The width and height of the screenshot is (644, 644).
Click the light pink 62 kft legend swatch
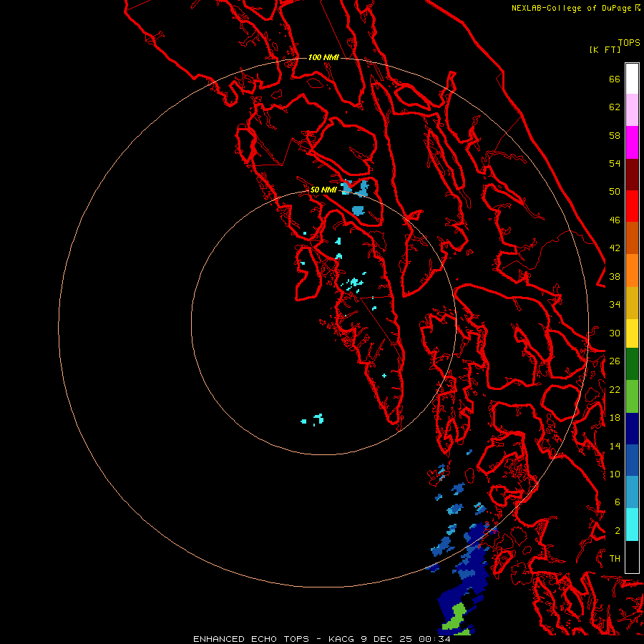pos(632,110)
